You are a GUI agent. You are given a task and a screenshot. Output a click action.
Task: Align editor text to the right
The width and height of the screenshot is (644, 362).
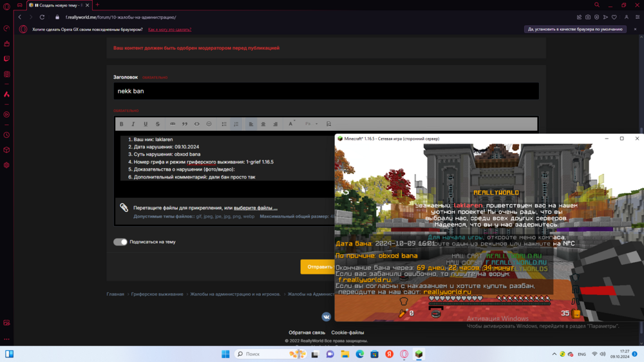275,124
